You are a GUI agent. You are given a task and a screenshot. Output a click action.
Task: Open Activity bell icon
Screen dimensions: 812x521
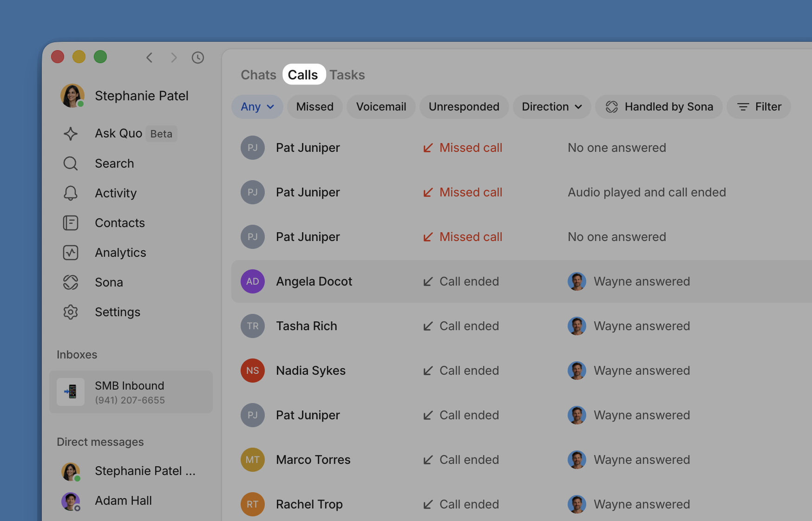pos(71,193)
